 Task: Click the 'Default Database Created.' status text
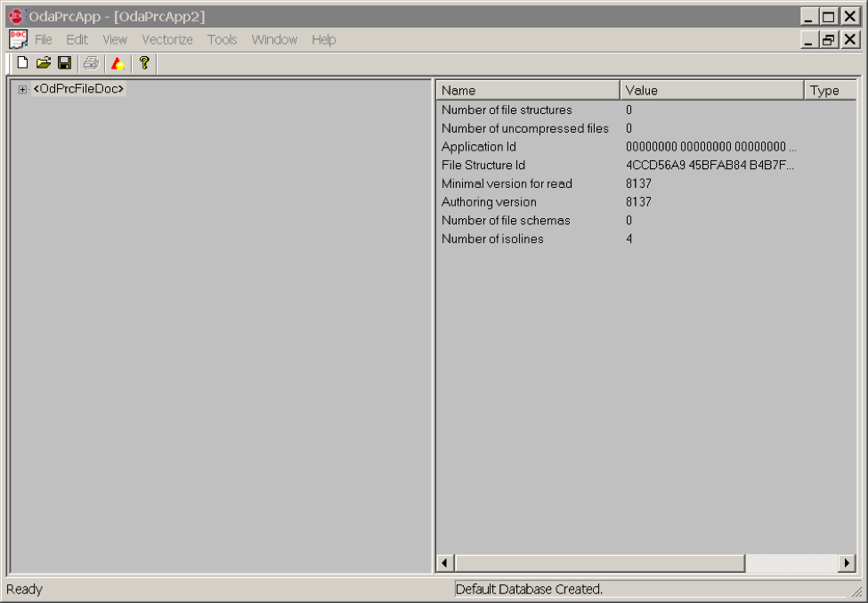tap(530, 589)
